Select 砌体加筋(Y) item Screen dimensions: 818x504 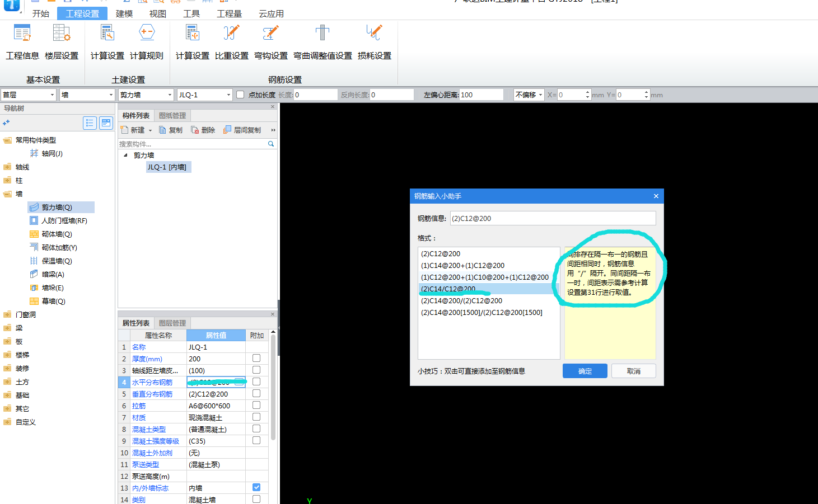53,247
